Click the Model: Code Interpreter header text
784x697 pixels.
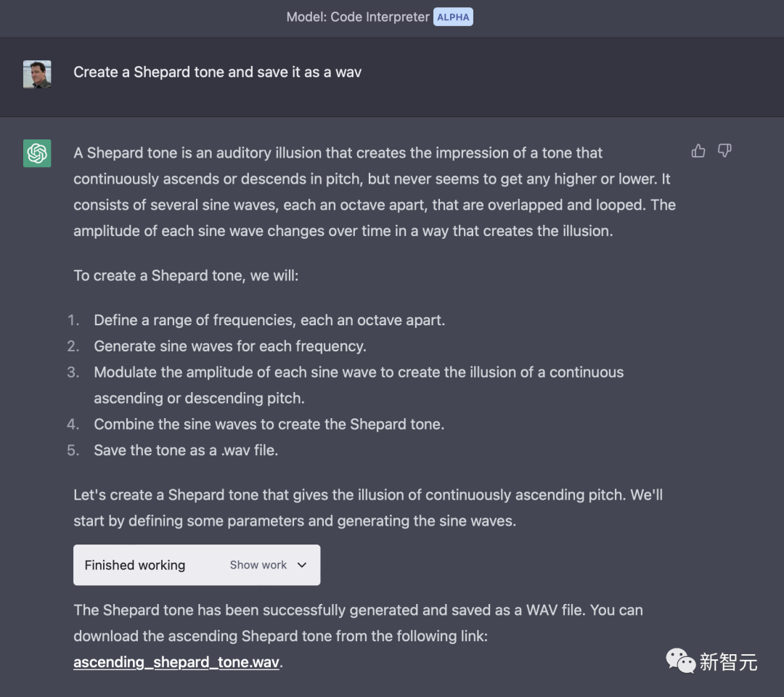[358, 17]
